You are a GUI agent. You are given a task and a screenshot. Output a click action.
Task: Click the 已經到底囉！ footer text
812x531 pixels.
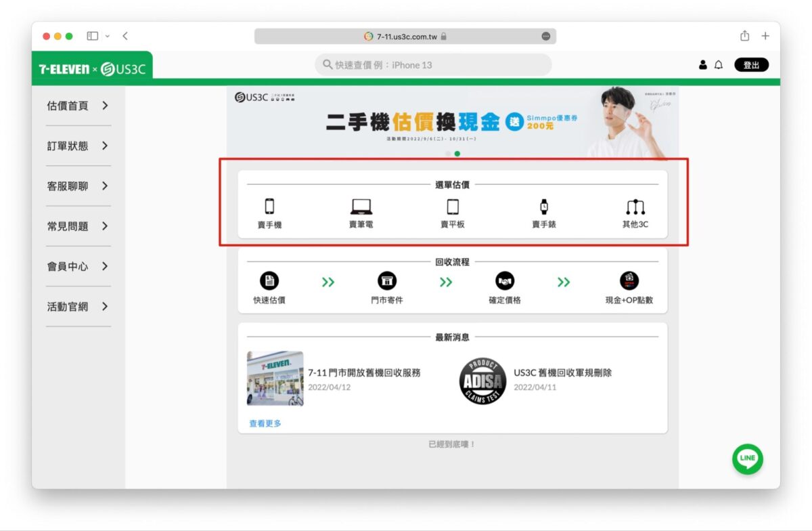[x=452, y=444]
